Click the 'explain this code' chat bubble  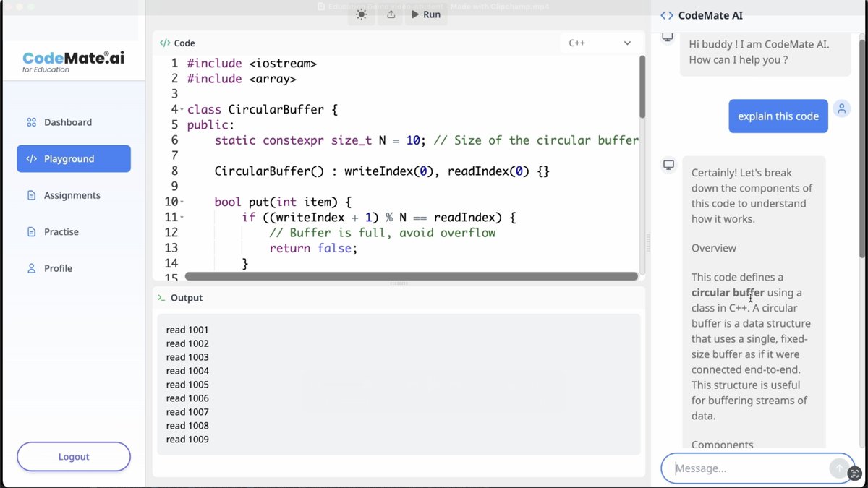(x=778, y=116)
